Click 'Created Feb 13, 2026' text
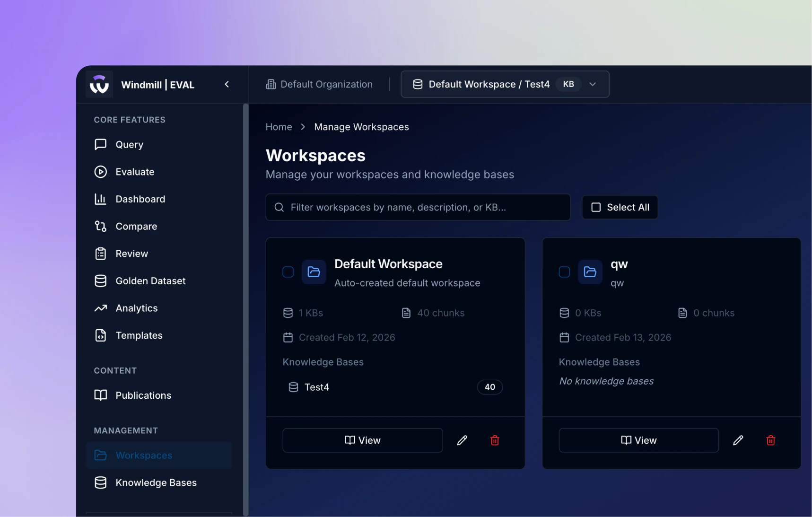 (623, 338)
